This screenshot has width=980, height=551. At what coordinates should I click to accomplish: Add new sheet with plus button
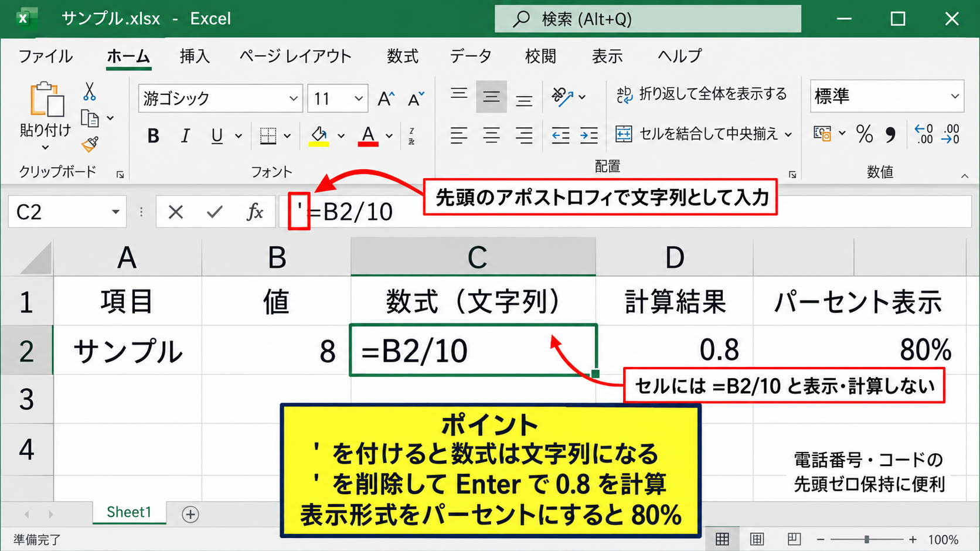[x=190, y=515]
